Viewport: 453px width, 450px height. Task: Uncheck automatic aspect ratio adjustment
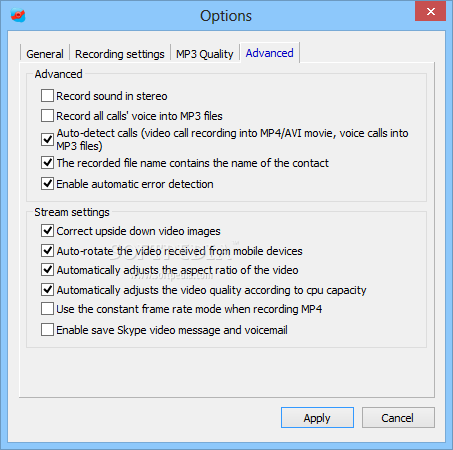[47, 270]
